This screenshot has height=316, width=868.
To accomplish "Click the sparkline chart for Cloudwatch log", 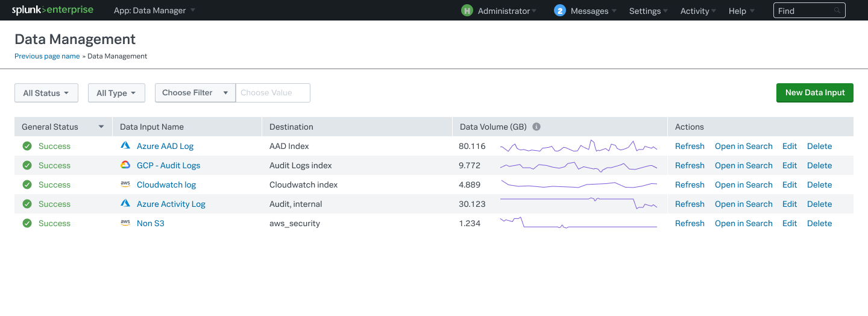I will (x=579, y=184).
